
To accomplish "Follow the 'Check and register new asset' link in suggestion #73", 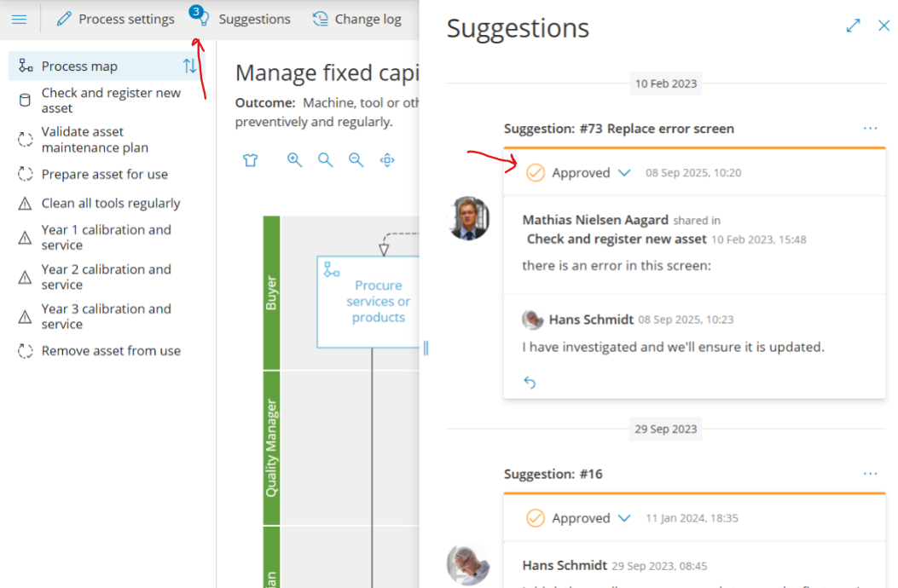I will pyautogui.click(x=617, y=239).
